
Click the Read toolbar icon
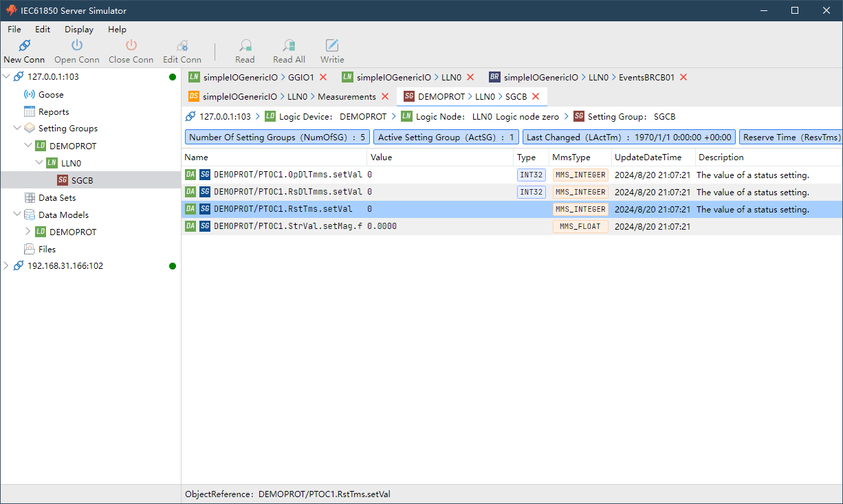245,45
